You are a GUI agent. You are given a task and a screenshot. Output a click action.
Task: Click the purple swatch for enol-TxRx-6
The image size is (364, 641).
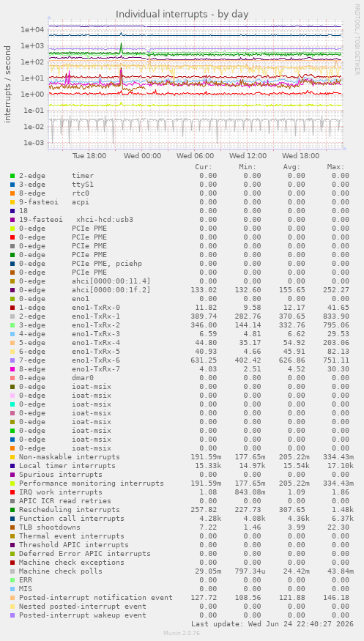point(12,360)
